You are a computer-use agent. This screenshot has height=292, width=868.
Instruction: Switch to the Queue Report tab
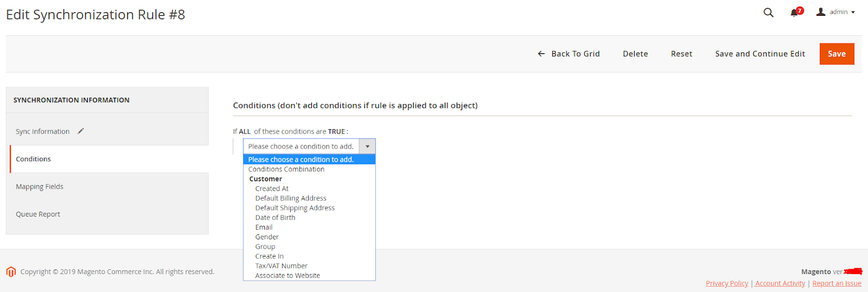tap(38, 214)
